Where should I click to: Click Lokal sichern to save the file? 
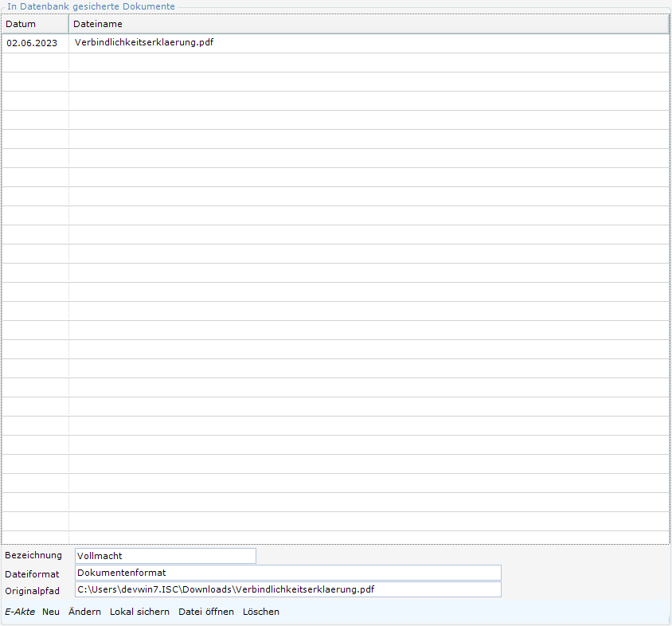pyautogui.click(x=139, y=612)
